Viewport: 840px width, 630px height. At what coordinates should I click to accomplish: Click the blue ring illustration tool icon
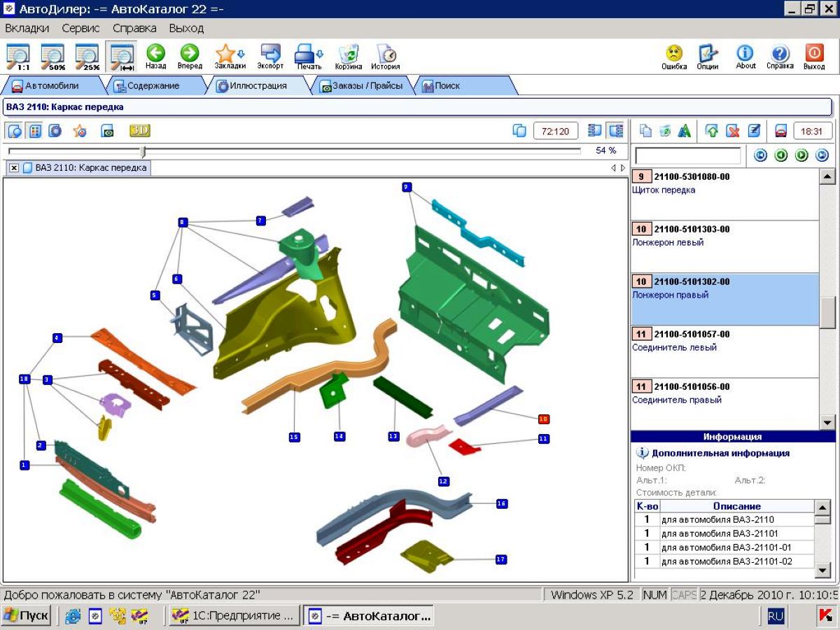click(x=55, y=131)
